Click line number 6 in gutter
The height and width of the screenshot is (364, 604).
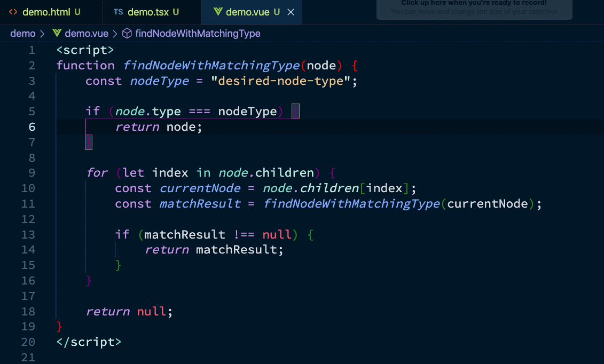coord(32,127)
